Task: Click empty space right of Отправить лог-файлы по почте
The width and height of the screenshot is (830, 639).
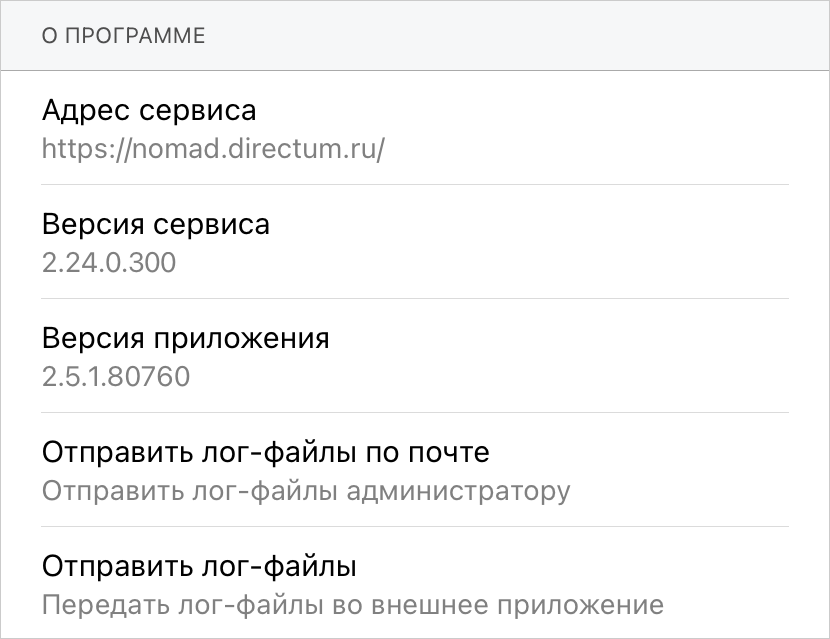Action: pyautogui.click(x=660, y=454)
